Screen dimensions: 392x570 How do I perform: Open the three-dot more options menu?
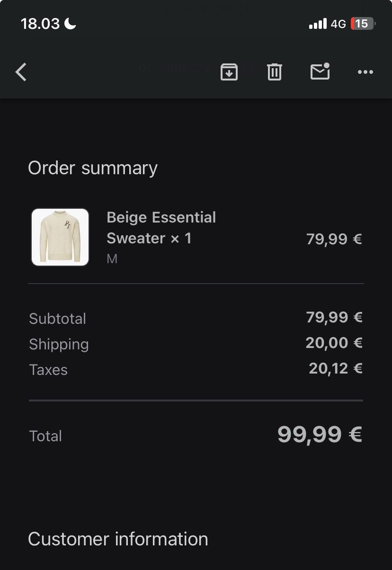coord(365,72)
